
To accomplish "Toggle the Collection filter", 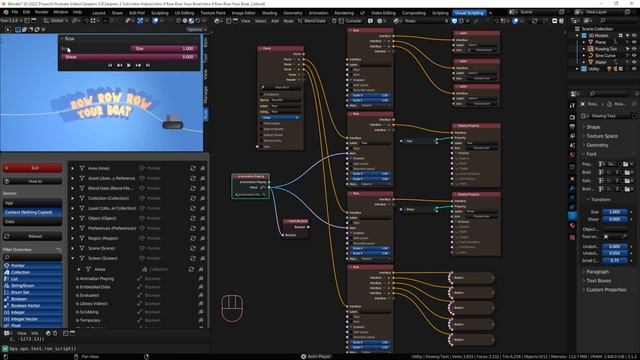I will [33, 272].
